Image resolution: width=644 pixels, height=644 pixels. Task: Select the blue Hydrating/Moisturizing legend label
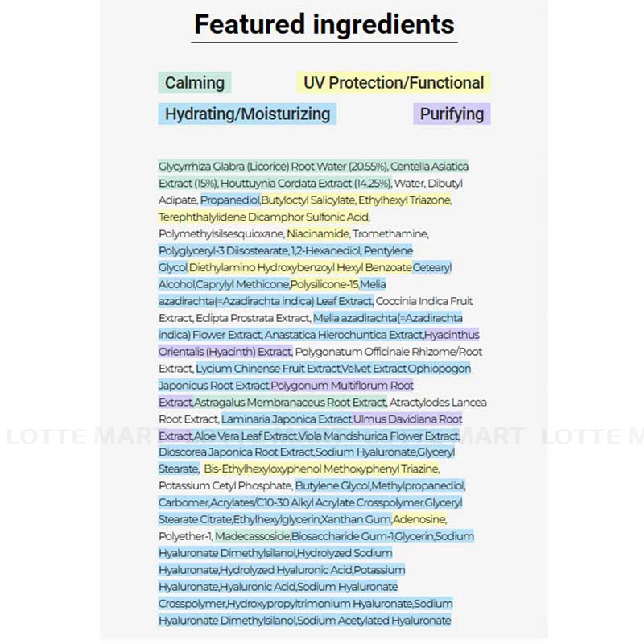(247, 114)
